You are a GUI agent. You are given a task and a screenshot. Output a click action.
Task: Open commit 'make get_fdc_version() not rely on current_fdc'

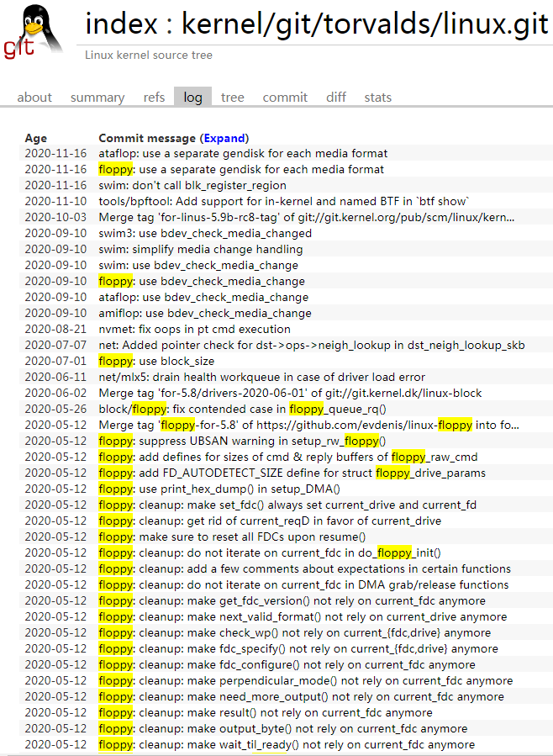click(x=292, y=600)
